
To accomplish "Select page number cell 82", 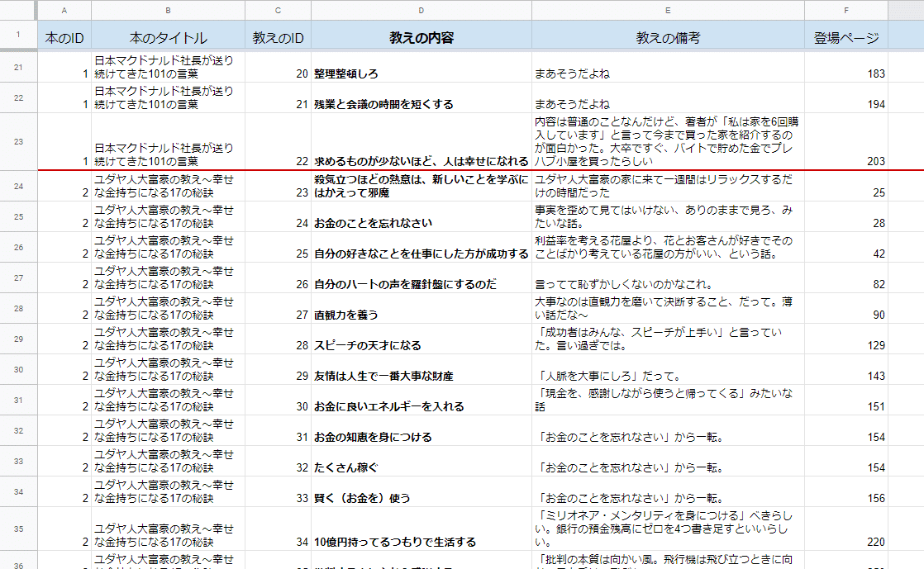I will [846, 278].
